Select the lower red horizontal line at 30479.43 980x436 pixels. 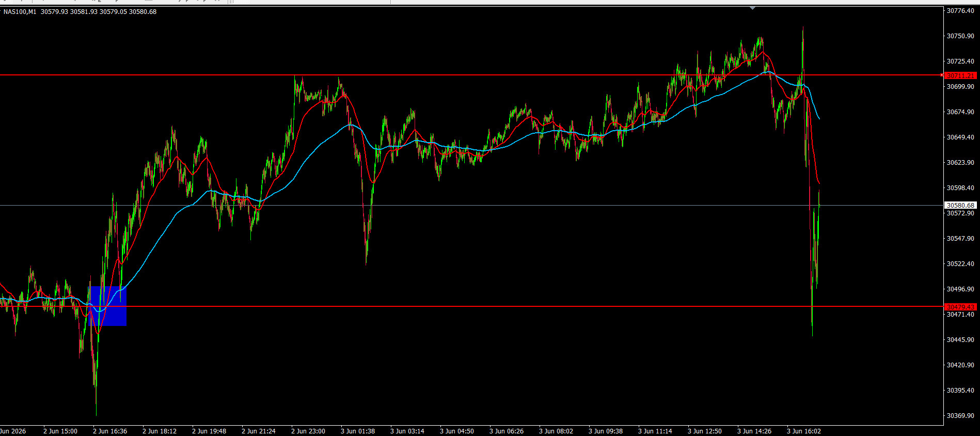click(470, 306)
